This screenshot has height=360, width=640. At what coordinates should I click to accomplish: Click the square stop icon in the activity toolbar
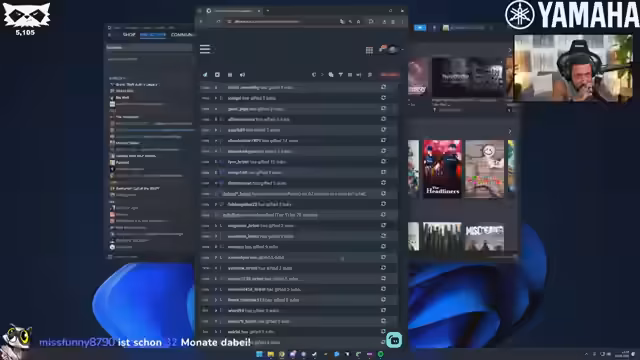pyautogui.click(x=217, y=75)
